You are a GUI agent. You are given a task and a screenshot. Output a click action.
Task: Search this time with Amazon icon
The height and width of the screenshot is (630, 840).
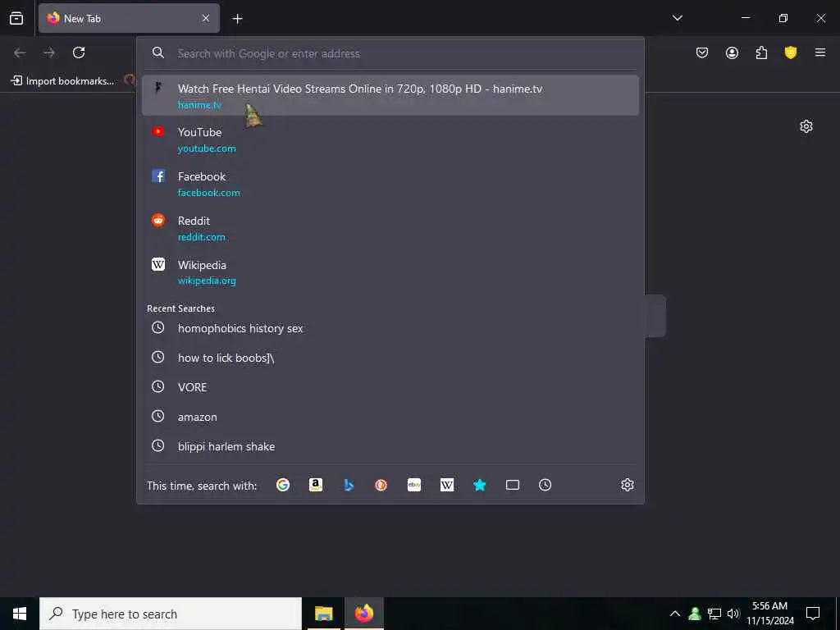(316, 485)
